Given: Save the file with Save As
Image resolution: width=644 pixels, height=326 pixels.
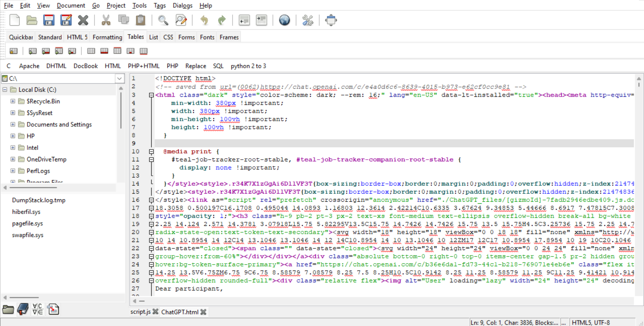Looking at the screenshot, I should (x=66, y=20).
